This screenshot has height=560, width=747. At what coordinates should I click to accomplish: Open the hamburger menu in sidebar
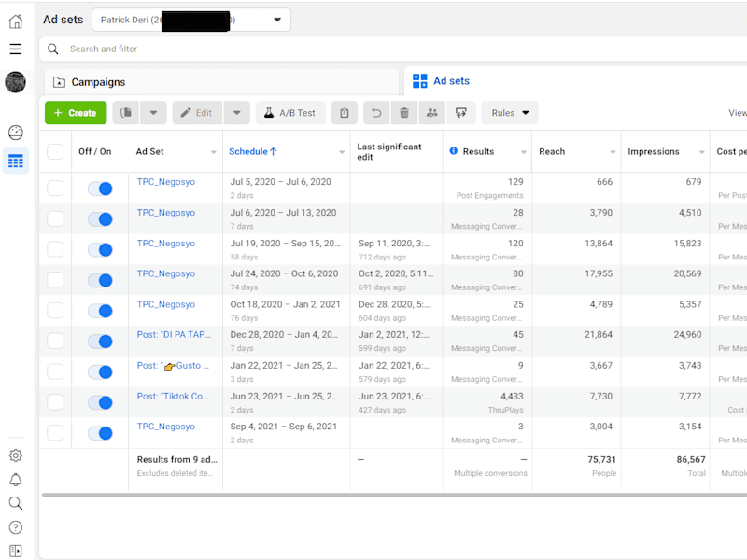coord(16,49)
